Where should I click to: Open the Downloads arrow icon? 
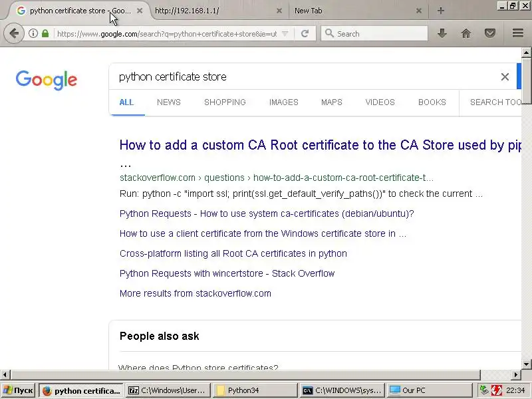tap(442, 33)
